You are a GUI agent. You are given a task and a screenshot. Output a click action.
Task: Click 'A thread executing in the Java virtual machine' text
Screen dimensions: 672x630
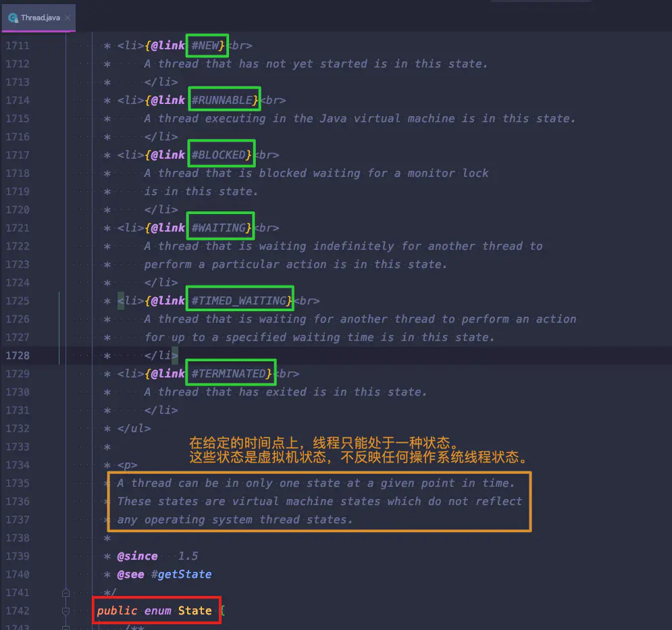click(300, 118)
